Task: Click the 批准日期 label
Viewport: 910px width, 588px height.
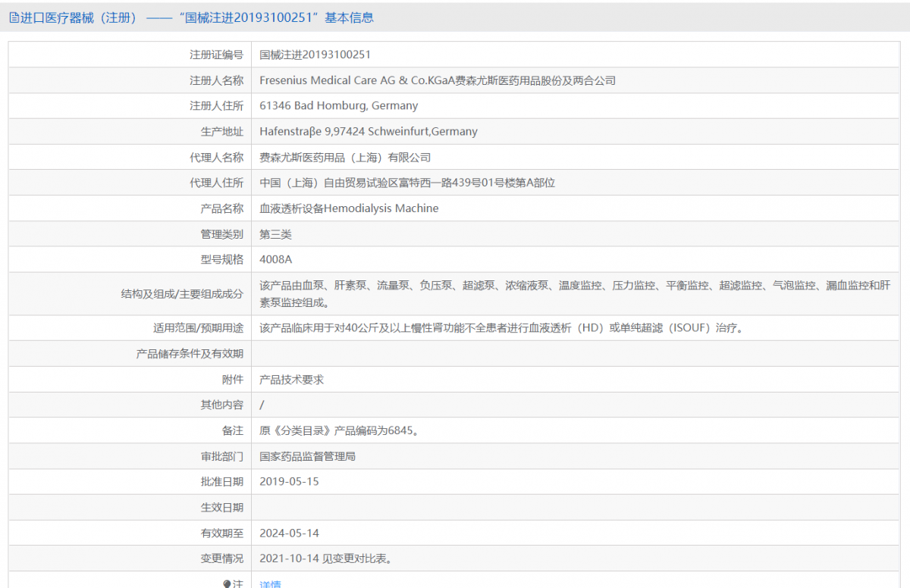Action: (x=221, y=482)
